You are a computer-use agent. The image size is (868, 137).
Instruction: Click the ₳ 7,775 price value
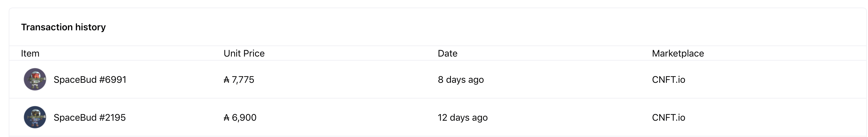click(239, 80)
